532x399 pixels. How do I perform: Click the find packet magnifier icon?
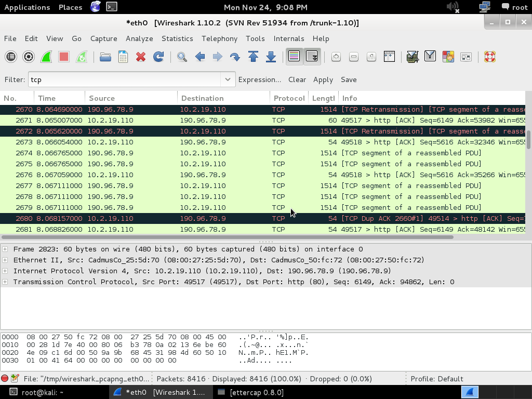[x=182, y=57]
